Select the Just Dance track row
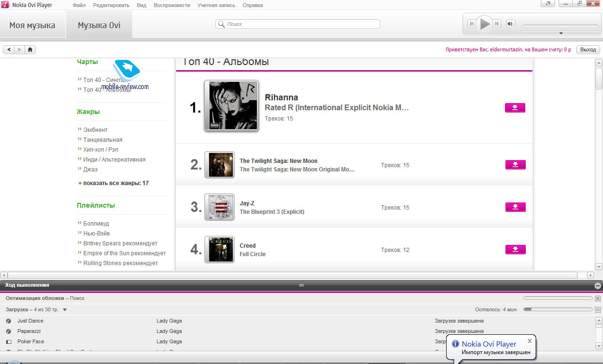 pos(297,321)
